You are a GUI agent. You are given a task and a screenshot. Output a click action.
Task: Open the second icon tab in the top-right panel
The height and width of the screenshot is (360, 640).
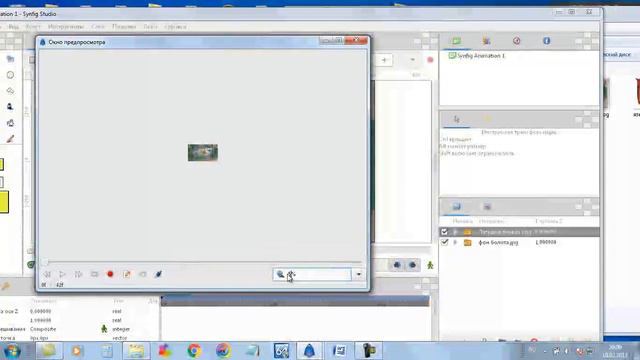[x=486, y=41]
